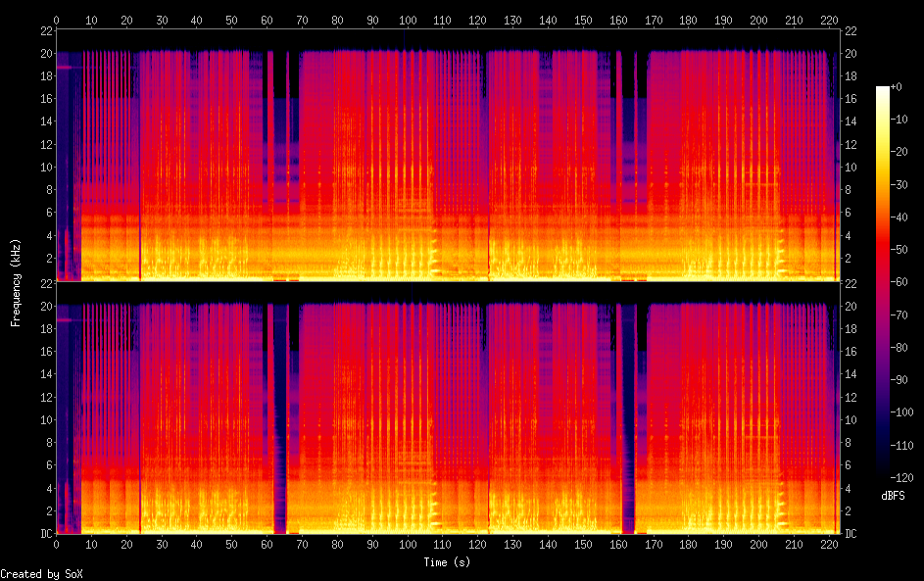This screenshot has height=581, width=924.
Task: Click the "dBFS" label under the color scale
Action: (x=892, y=496)
